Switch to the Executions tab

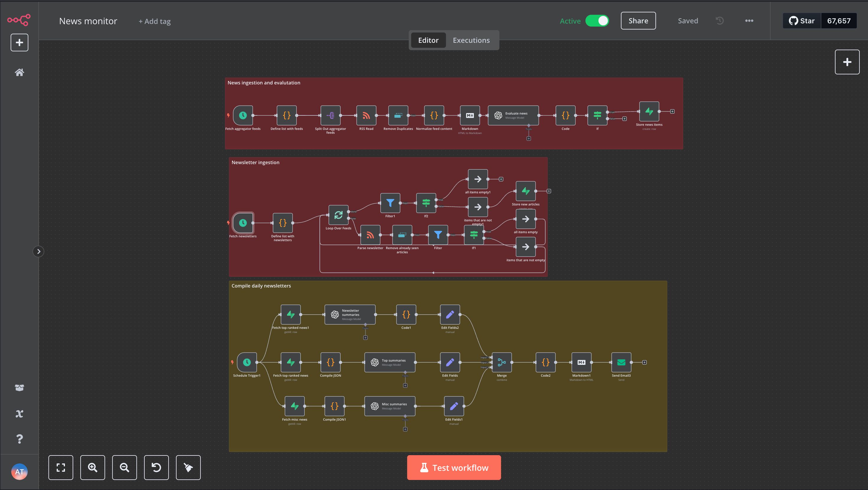pyautogui.click(x=471, y=40)
